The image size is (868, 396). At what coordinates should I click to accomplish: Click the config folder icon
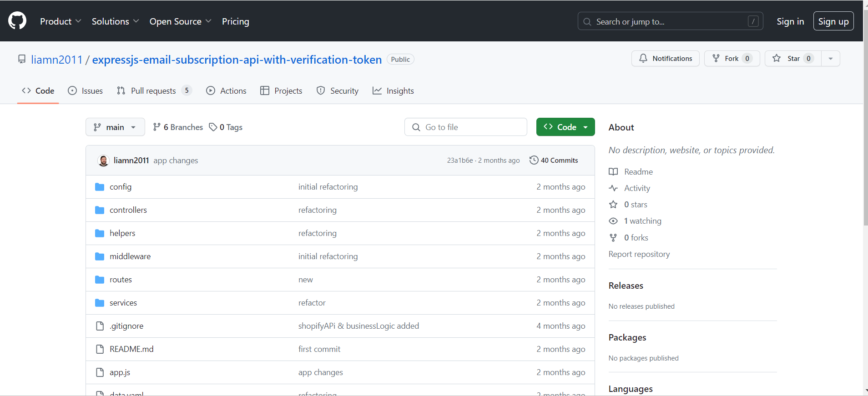coord(100,187)
